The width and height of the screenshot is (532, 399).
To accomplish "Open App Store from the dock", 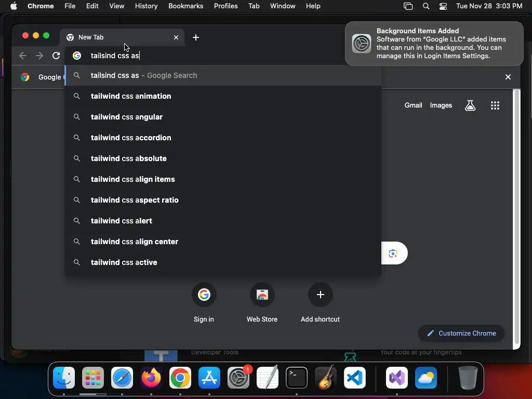I will click(209, 378).
